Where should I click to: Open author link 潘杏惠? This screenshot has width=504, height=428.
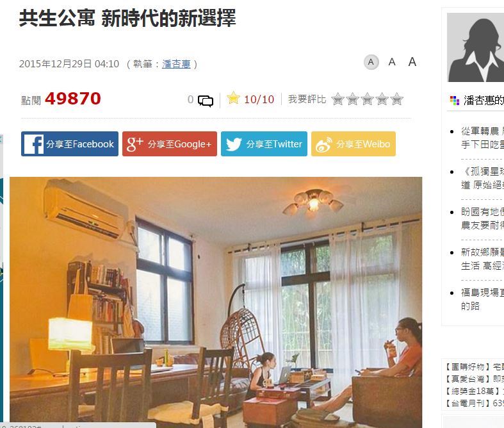176,64
